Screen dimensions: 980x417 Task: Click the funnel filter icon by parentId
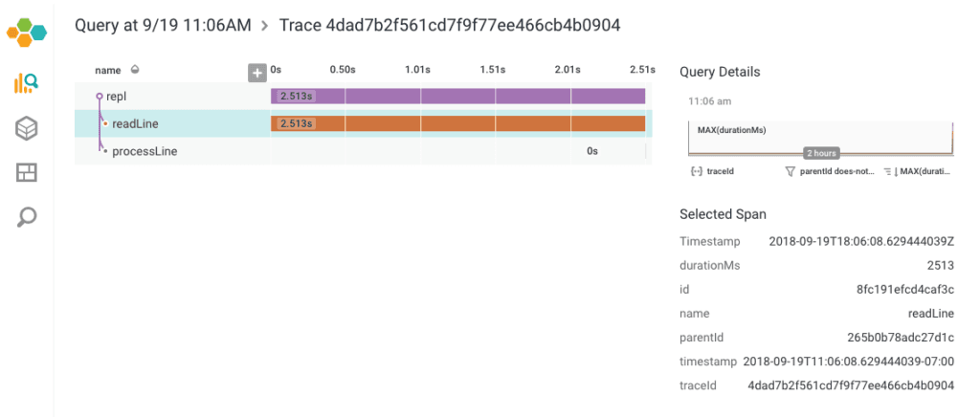point(790,171)
